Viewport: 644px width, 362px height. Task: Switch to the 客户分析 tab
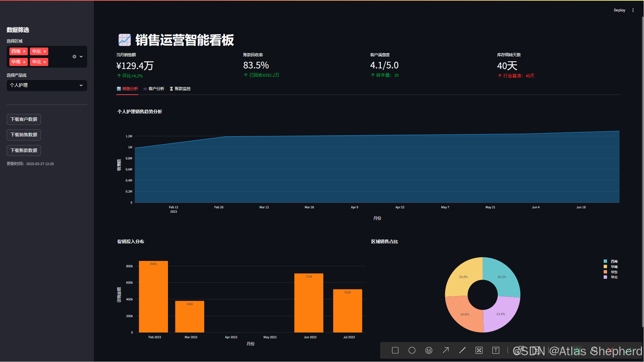(x=154, y=89)
